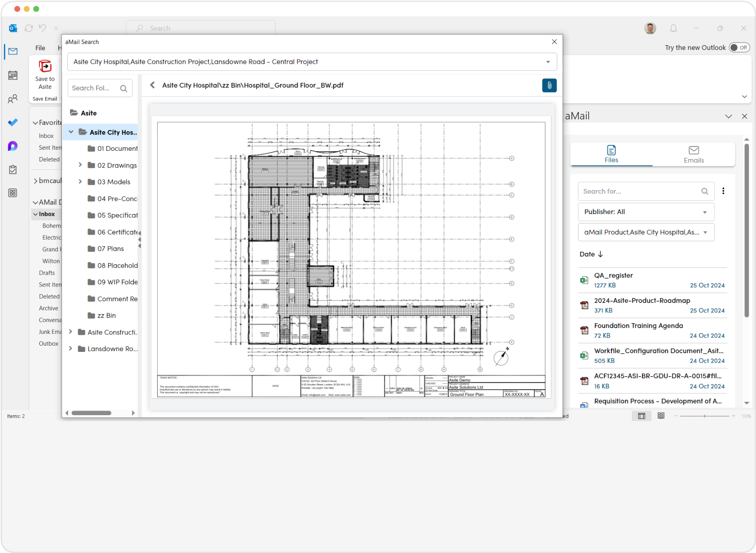
Task: Click the paperclip attach button
Action: (x=549, y=85)
